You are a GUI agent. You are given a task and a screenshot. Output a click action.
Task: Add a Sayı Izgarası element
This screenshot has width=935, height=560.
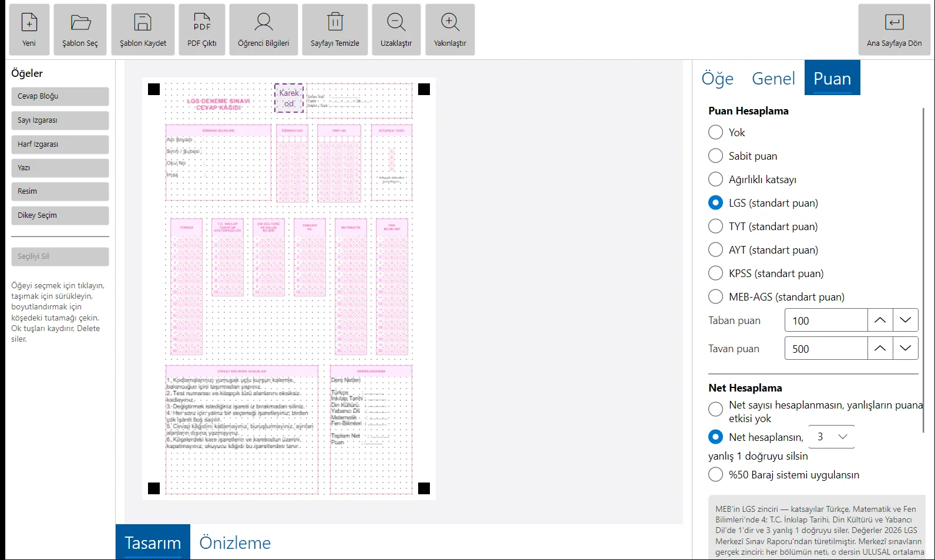60,120
